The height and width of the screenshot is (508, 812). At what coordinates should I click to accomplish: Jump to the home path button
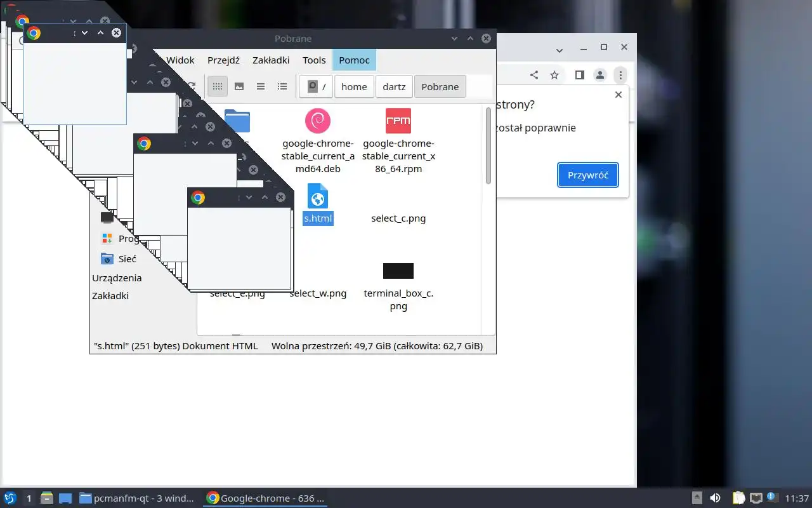click(x=354, y=87)
